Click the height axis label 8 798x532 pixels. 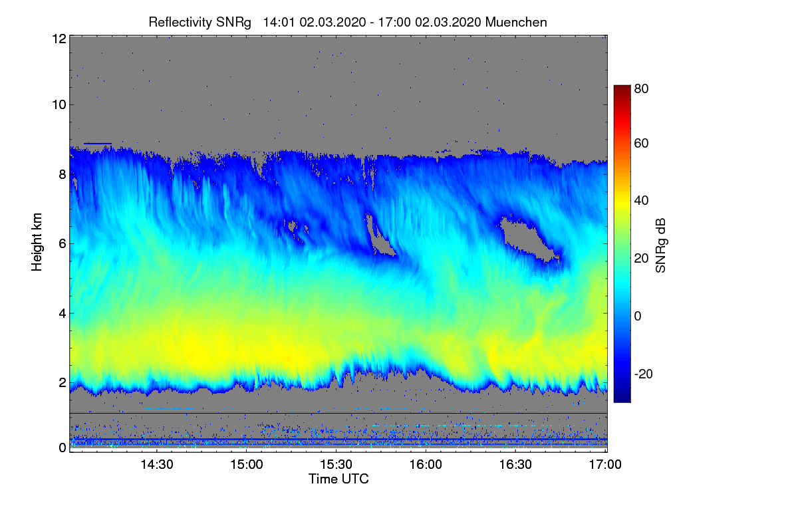pos(63,174)
